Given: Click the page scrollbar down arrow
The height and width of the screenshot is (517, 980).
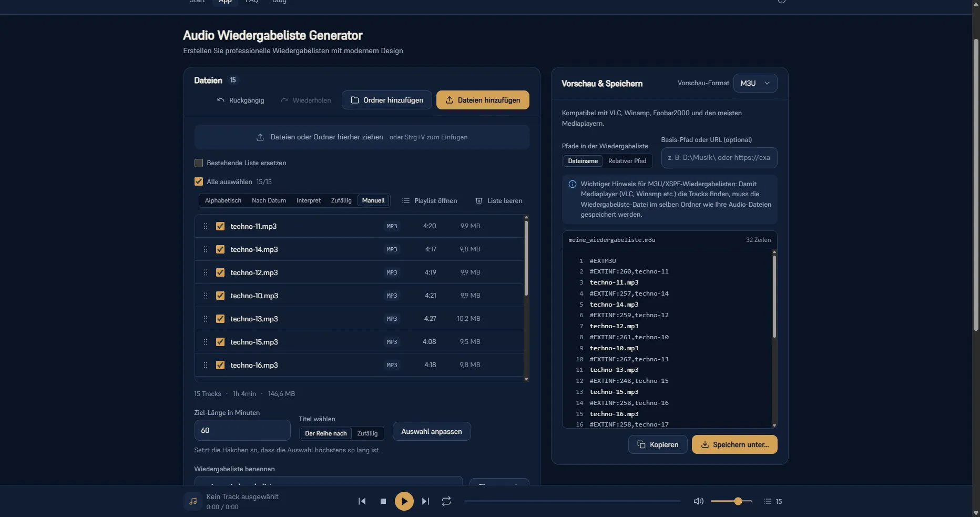Looking at the screenshot, I should point(976,513).
